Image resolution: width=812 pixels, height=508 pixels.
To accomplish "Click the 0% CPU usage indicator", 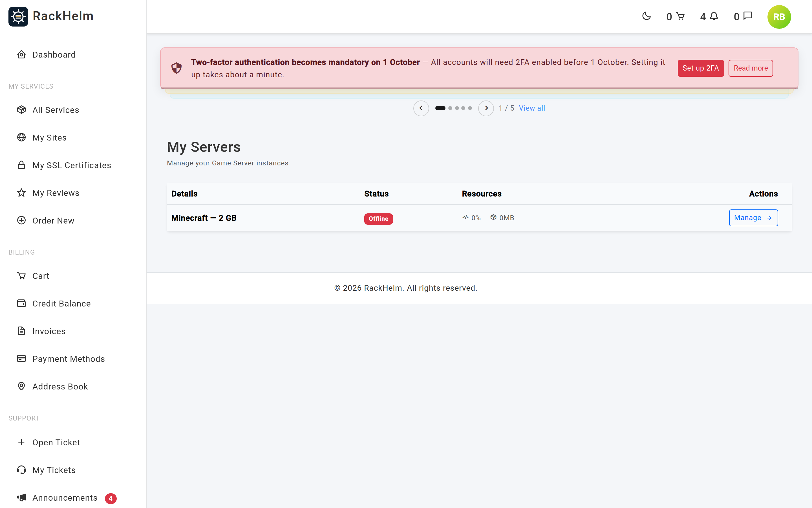I will (x=471, y=218).
